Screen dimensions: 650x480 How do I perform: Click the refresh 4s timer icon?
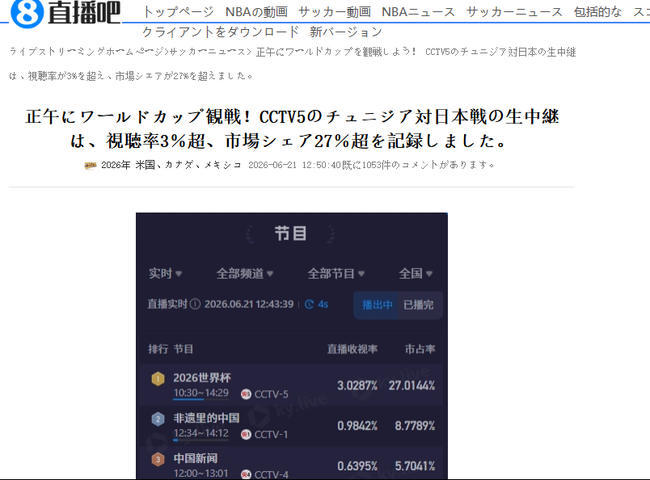pos(309,305)
